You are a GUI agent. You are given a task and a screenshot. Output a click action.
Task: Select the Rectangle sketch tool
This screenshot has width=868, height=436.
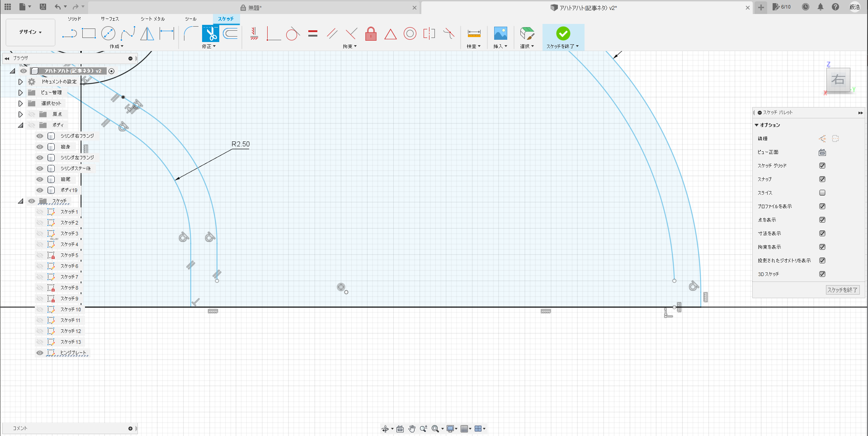[89, 33]
